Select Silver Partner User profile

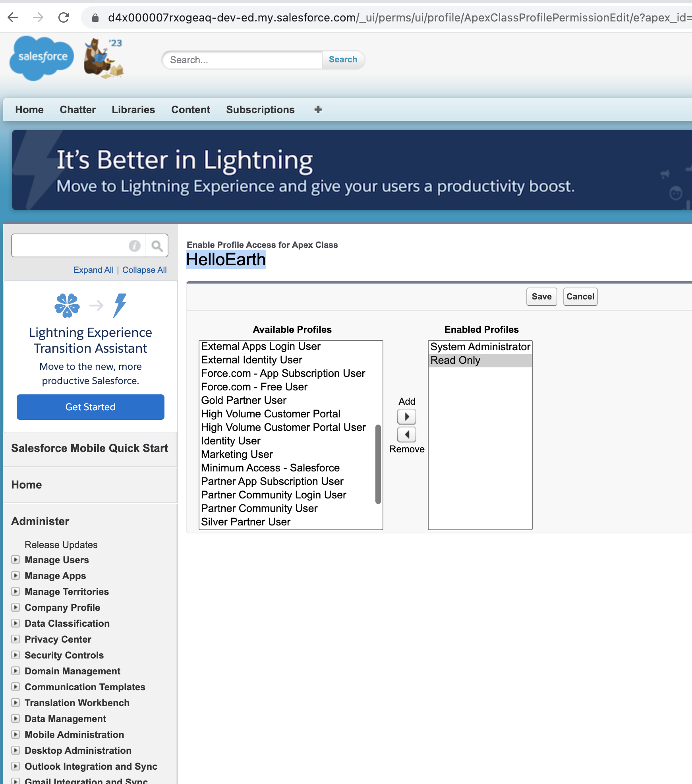tap(287, 522)
